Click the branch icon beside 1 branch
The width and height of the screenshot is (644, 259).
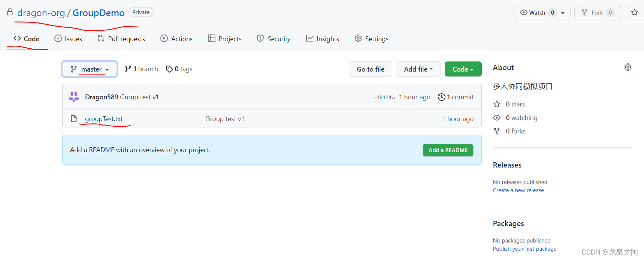click(128, 69)
